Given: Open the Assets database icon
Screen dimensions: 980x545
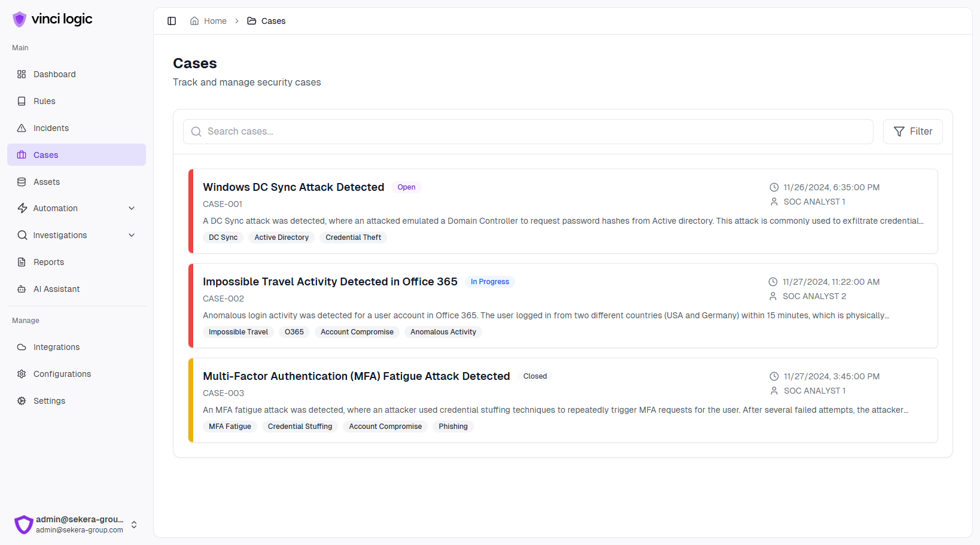Looking at the screenshot, I should 22,182.
